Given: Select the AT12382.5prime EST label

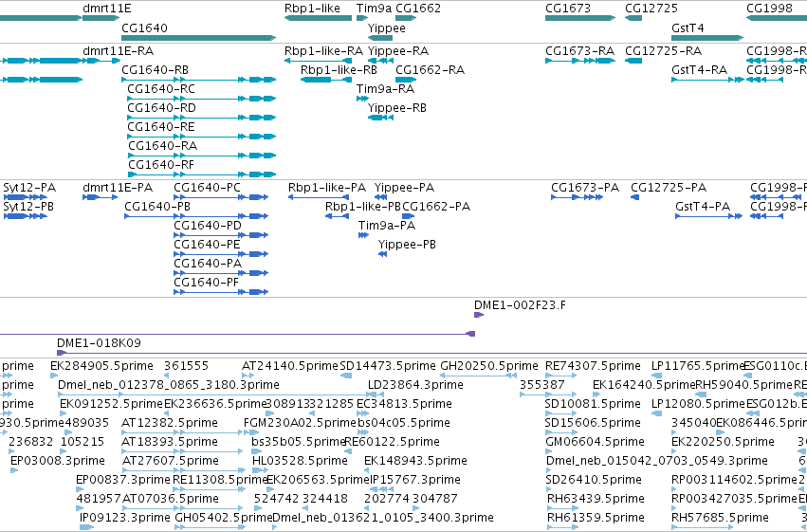Looking at the screenshot, I should tap(170, 424).
